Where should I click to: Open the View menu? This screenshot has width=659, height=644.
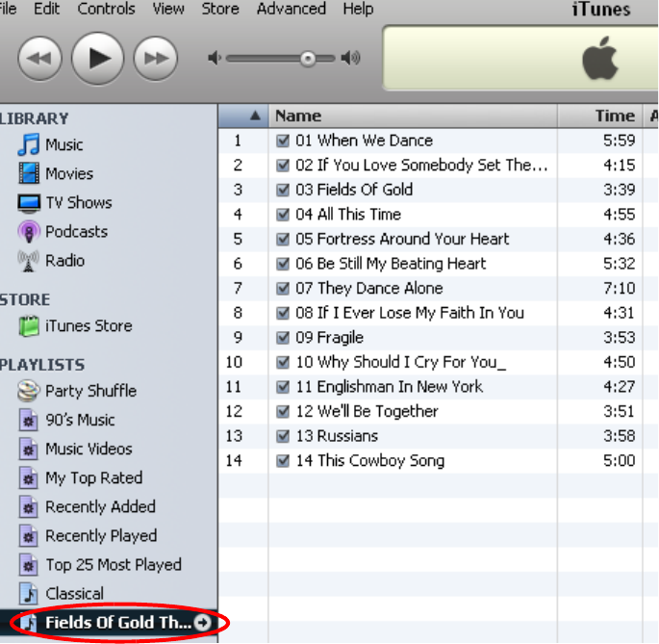(168, 9)
